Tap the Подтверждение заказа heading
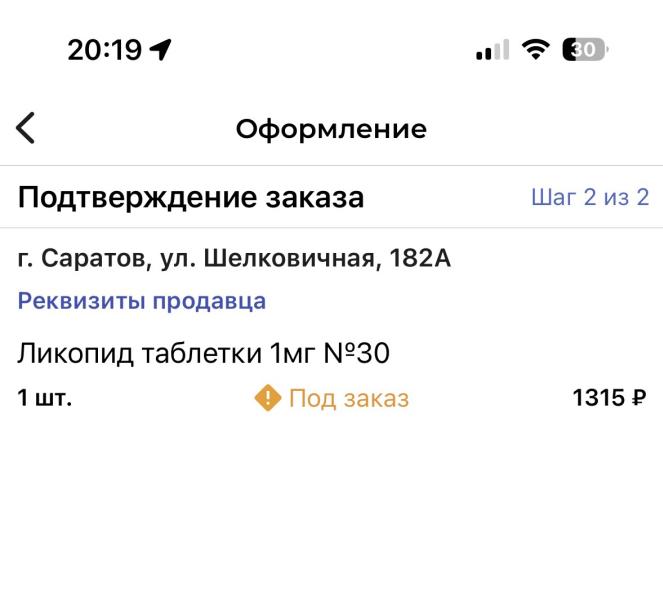 pyautogui.click(x=191, y=197)
